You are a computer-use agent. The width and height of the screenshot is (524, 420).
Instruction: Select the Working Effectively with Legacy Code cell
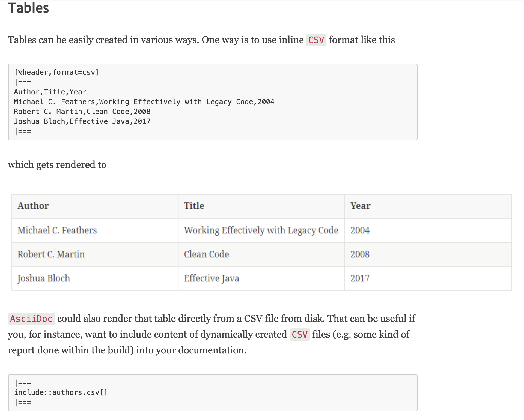(x=261, y=230)
